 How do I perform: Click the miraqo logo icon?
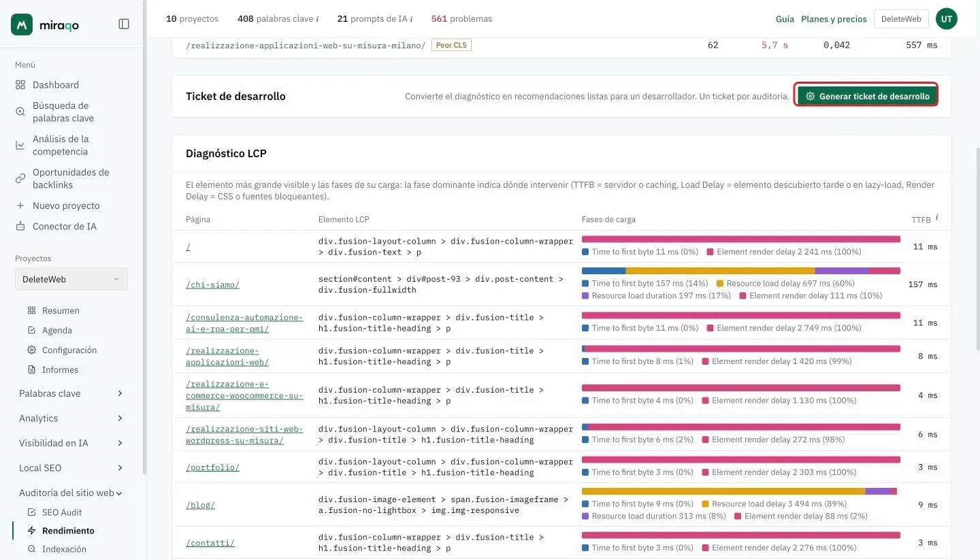click(22, 24)
